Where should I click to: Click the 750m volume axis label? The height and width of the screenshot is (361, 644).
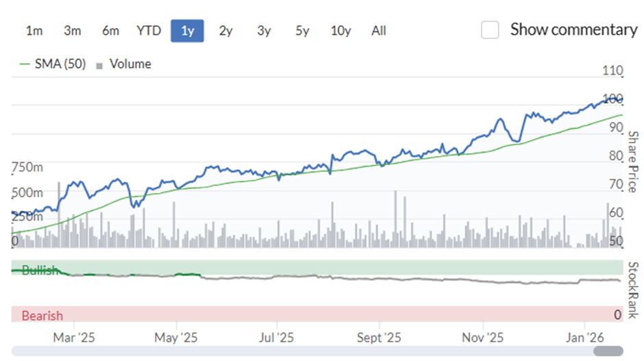[27, 167]
